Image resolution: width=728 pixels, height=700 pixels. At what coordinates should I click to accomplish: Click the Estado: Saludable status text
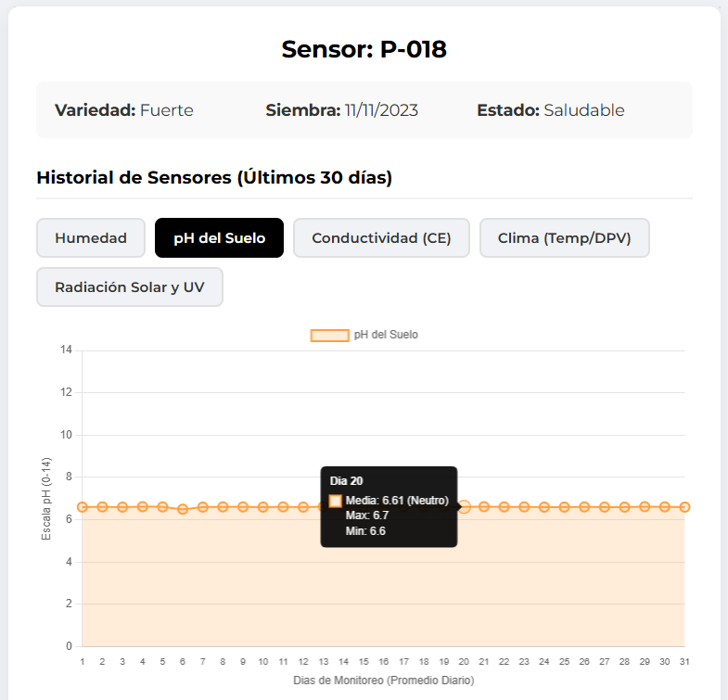(x=551, y=110)
